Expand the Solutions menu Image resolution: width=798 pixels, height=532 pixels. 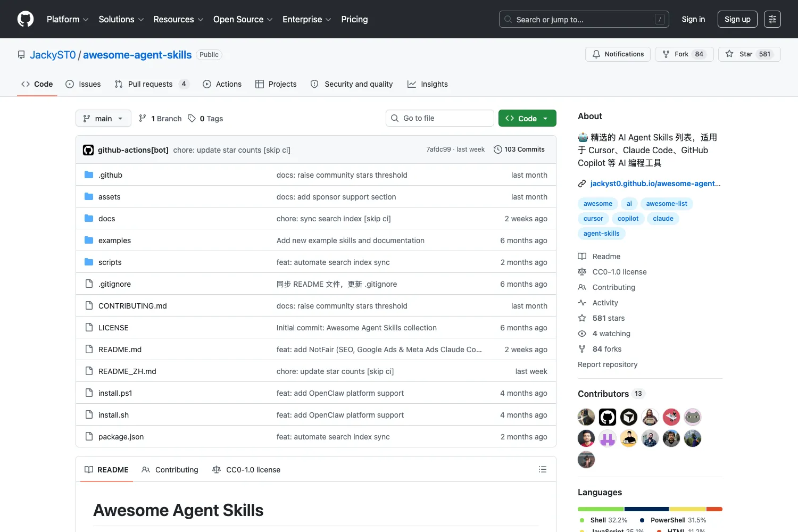pos(121,19)
